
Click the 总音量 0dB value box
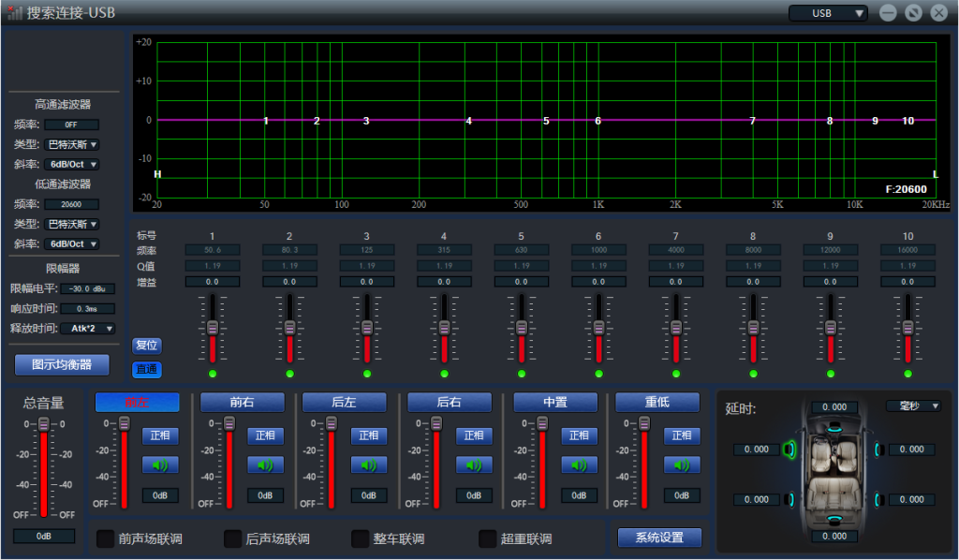44,537
